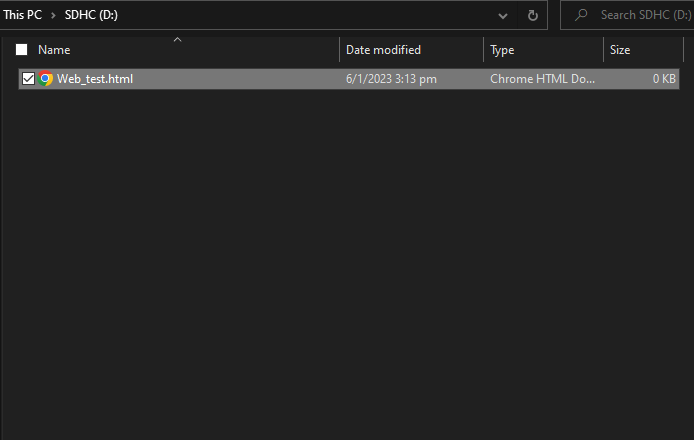Refresh the SDHC (D:) folder view
This screenshot has height=440, width=694.
pos(532,16)
